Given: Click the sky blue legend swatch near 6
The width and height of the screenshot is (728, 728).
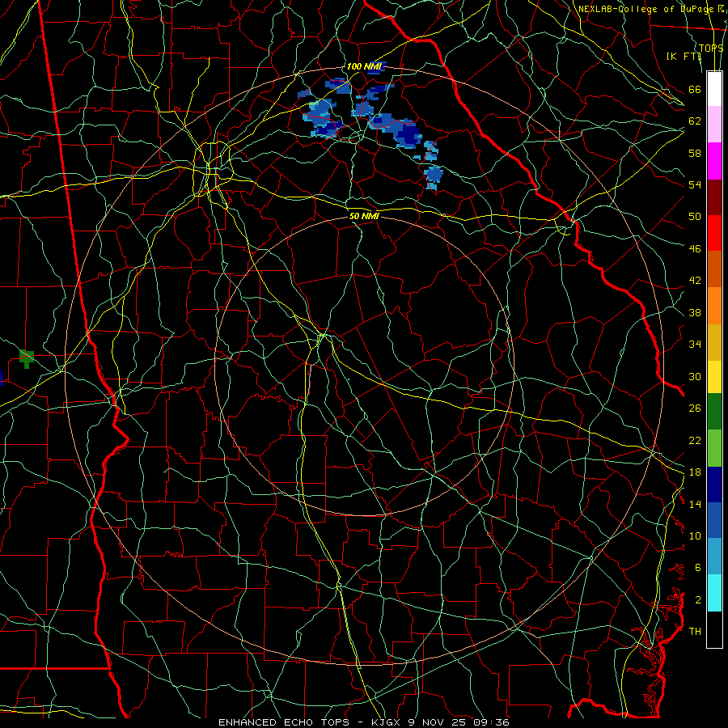Looking at the screenshot, I should [x=714, y=557].
